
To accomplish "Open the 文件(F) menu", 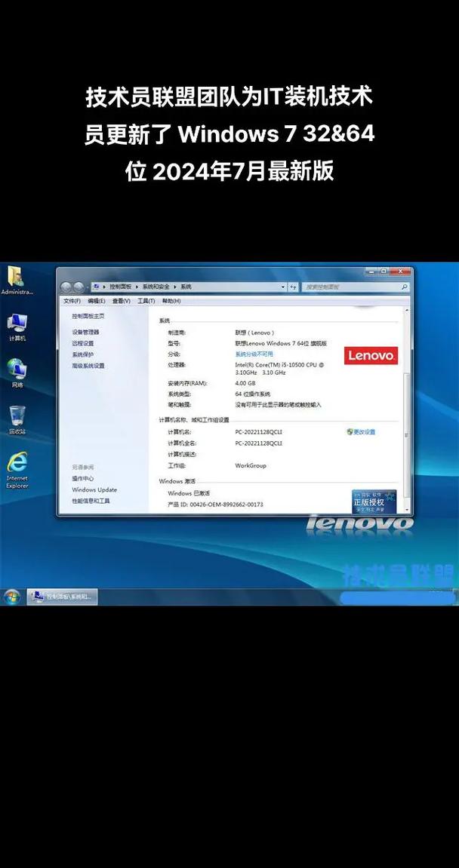I will [x=72, y=301].
